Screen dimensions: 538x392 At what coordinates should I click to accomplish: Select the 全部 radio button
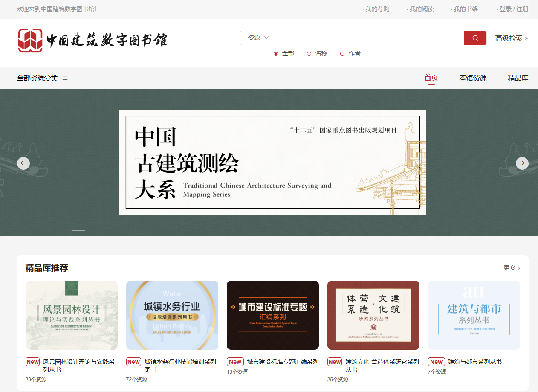click(x=276, y=54)
